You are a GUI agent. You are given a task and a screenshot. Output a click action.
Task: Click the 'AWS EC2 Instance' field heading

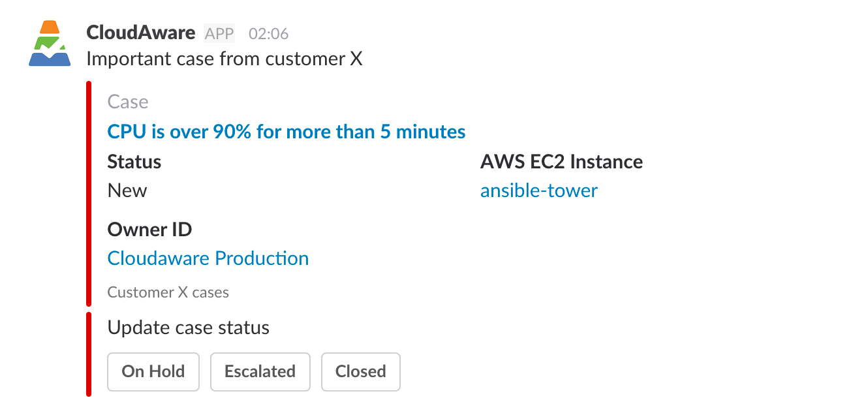(x=561, y=162)
